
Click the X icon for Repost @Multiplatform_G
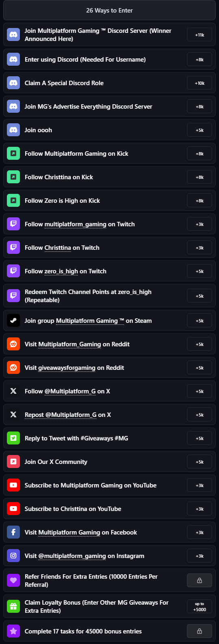pyautogui.click(x=13, y=415)
